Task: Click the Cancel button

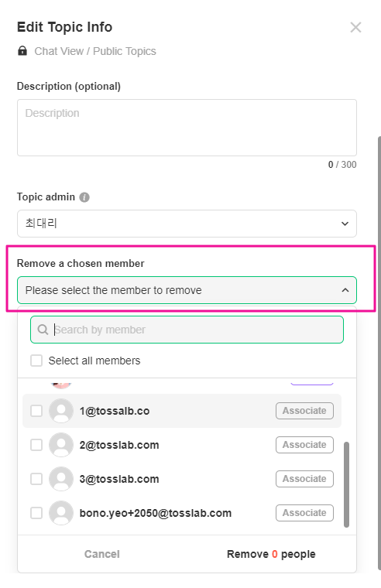Action: tap(101, 554)
